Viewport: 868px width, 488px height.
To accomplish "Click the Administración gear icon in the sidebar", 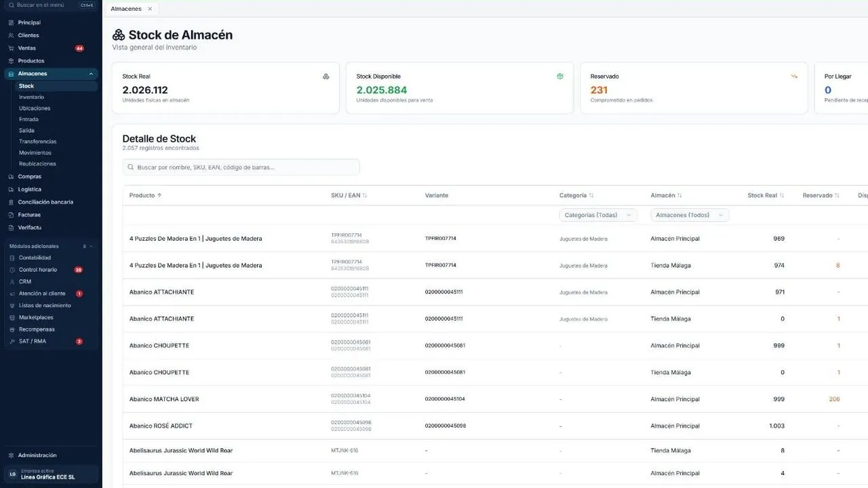I will pos(11,455).
